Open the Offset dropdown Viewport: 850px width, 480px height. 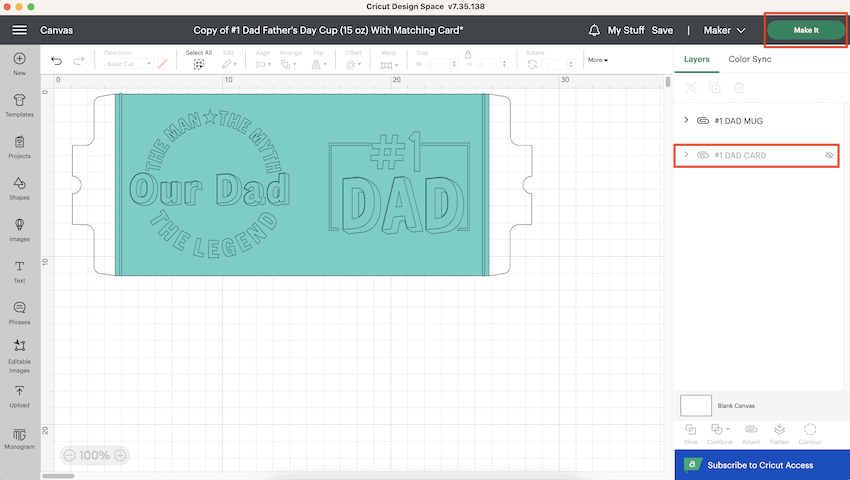(353, 64)
